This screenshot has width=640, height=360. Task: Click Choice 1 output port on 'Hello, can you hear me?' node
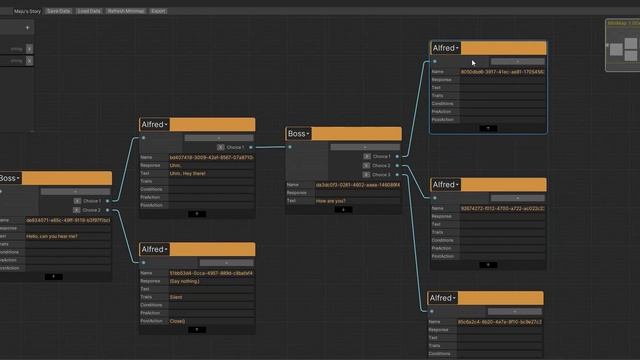[x=107, y=201]
